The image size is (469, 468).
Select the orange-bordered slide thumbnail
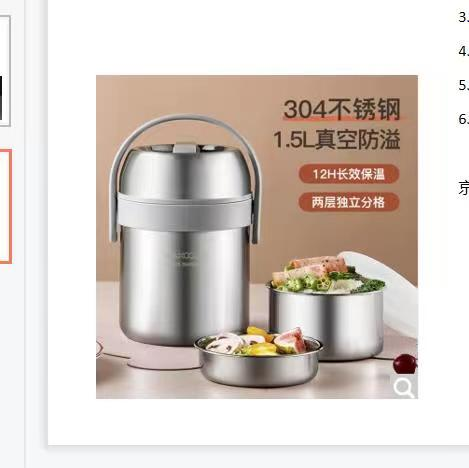[x=6, y=207]
